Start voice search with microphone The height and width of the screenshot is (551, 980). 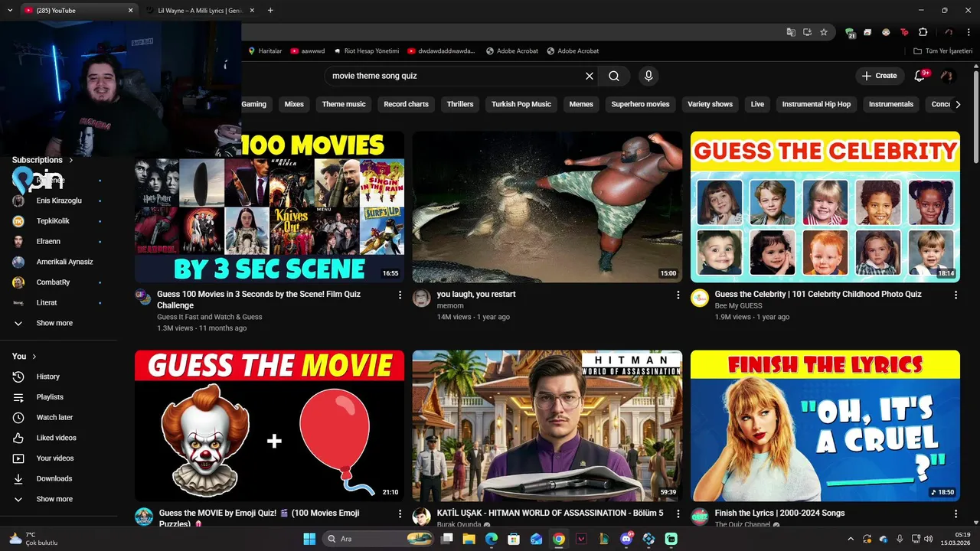point(648,76)
